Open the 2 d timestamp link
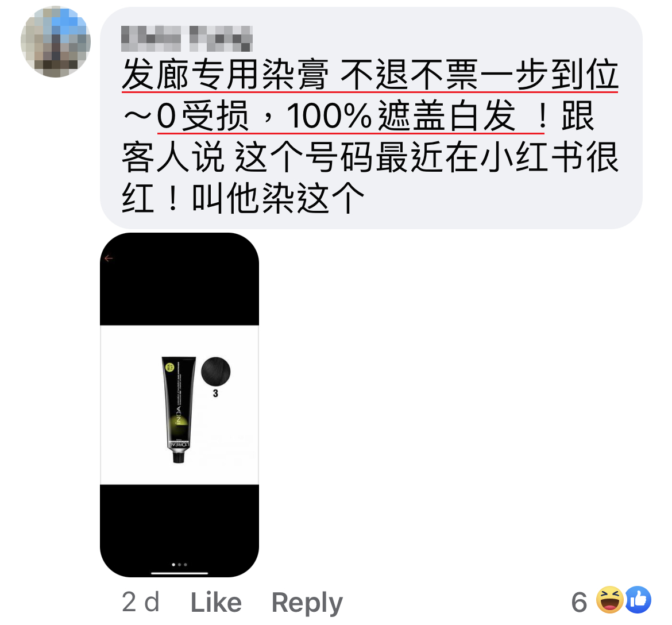Screen dimensions: 672x625 point(141,602)
